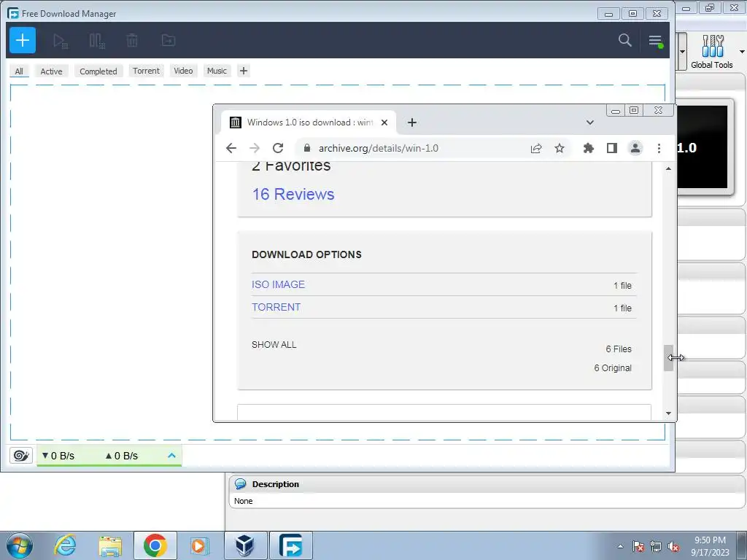Open Chrome extensions puzzle icon
The width and height of the screenshot is (747, 560).
(589, 148)
